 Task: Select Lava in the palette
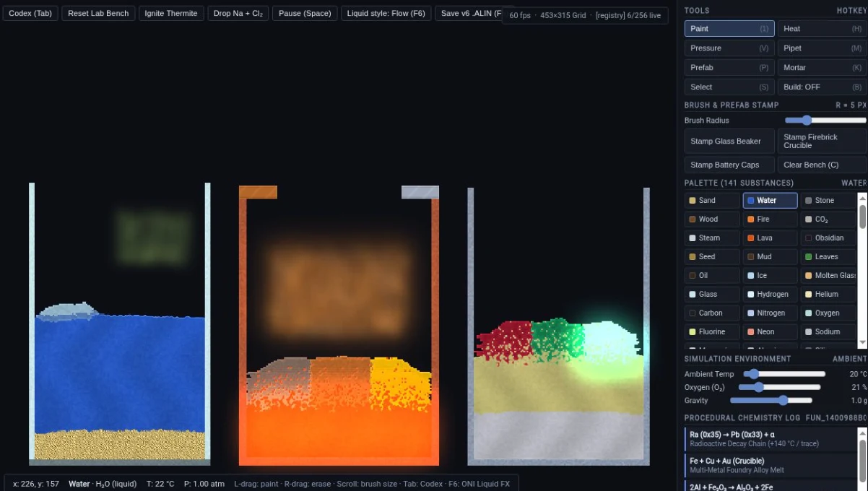point(770,238)
